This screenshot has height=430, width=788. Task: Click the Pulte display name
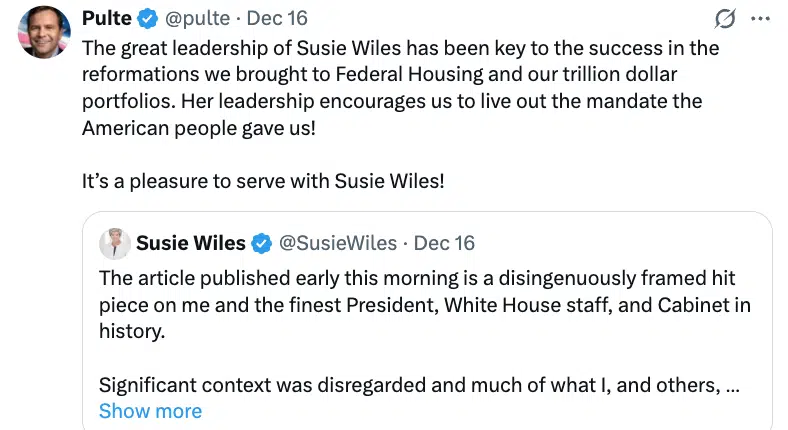[106, 19]
